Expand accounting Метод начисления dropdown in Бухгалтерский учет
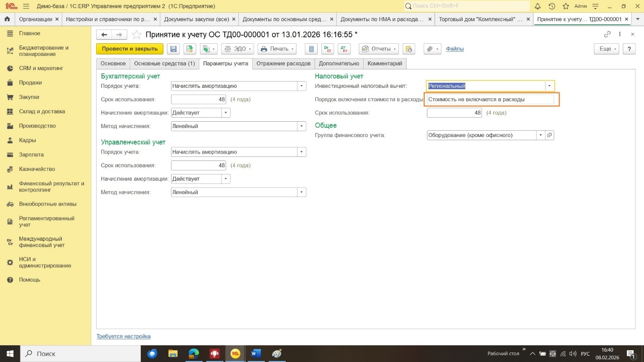Image resolution: width=644 pixels, height=362 pixels. point(301,126)
